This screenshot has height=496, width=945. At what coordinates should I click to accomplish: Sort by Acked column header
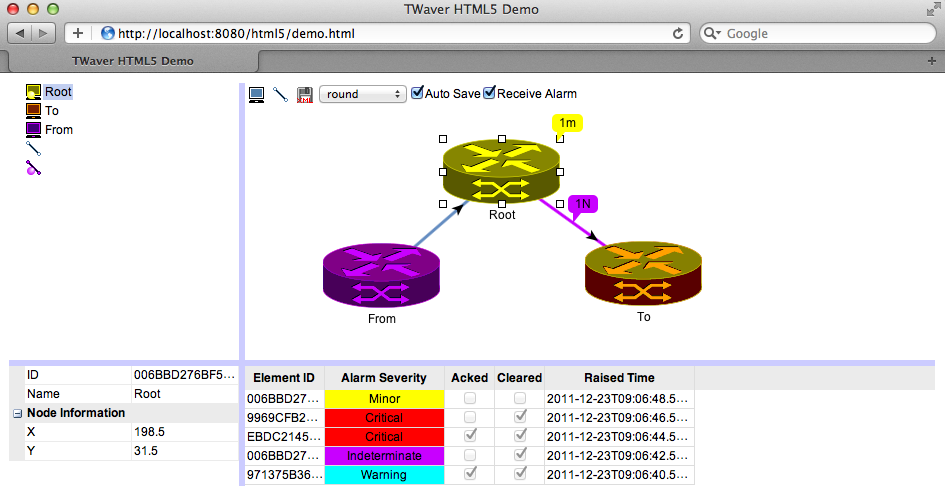[469, 378]
